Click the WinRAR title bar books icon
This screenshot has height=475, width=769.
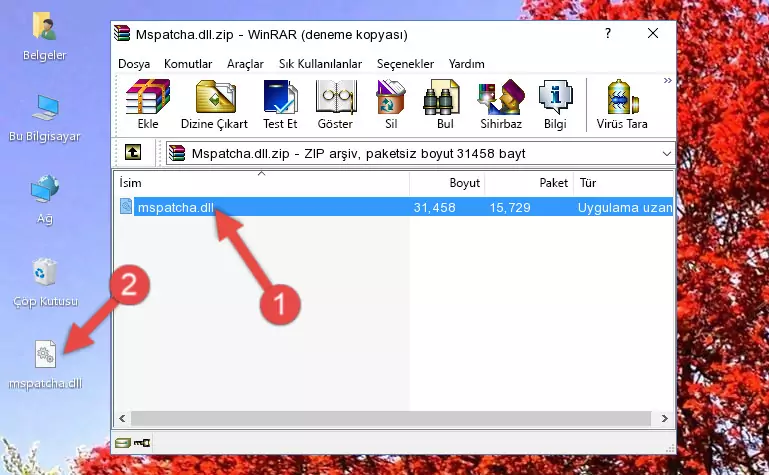coord(122,33)
